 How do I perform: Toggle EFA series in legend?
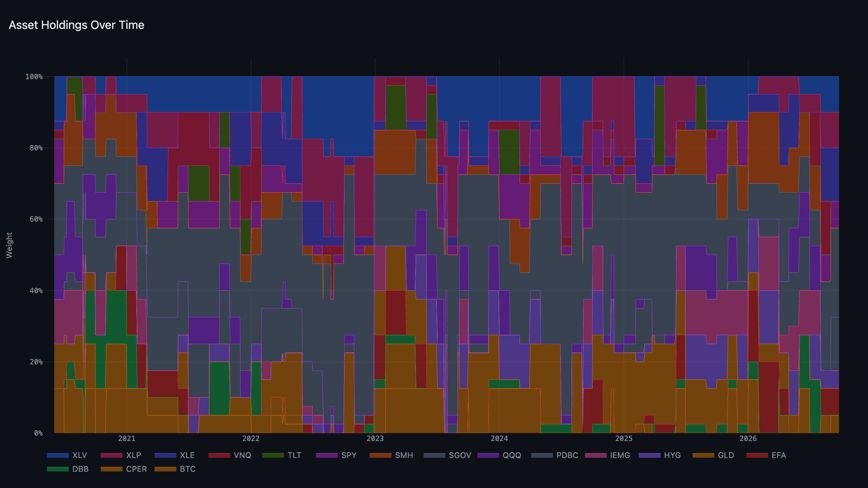[x=766, y=455]
